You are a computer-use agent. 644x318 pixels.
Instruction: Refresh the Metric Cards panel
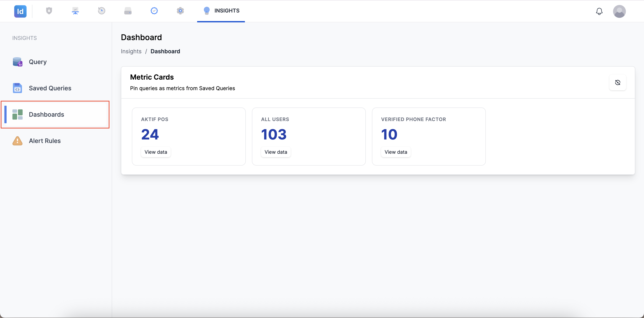617,82
